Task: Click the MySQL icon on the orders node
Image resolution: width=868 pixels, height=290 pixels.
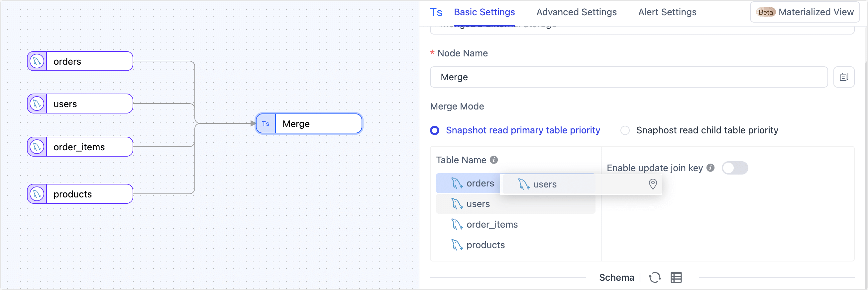Action: pos(37,61)
